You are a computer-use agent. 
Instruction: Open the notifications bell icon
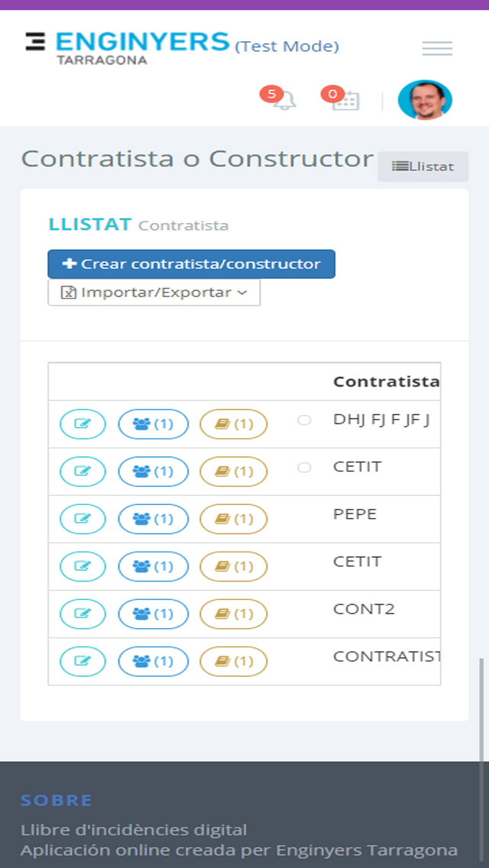(x=285, y=100)
